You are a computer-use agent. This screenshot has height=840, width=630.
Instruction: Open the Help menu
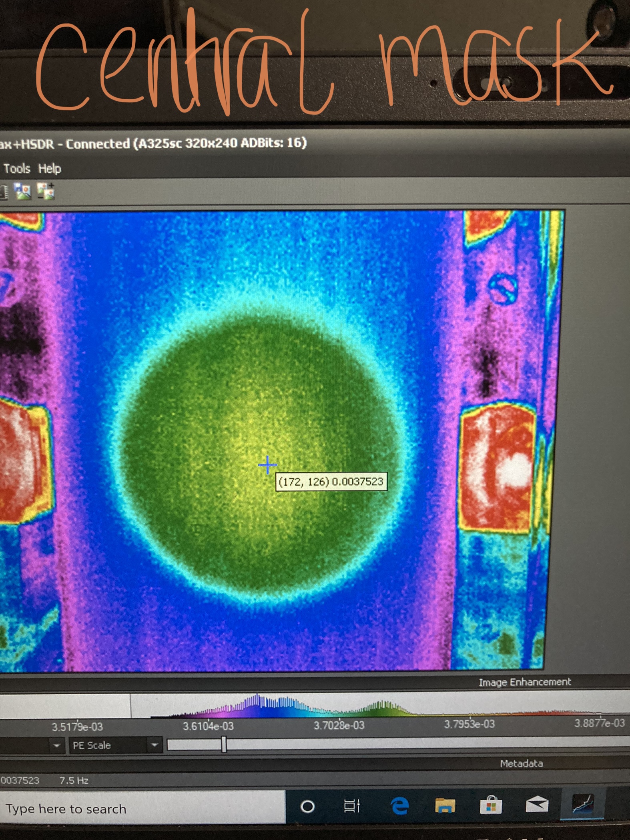click(50, 169)
